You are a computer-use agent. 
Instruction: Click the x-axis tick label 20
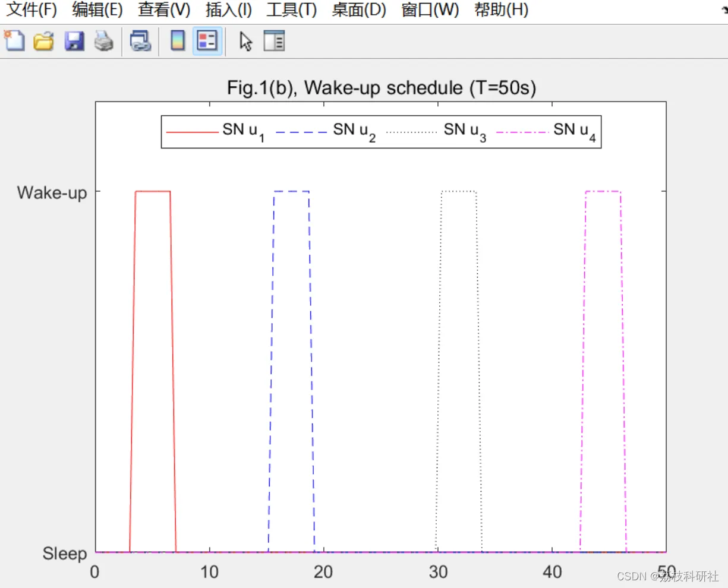tap(323, 572)
